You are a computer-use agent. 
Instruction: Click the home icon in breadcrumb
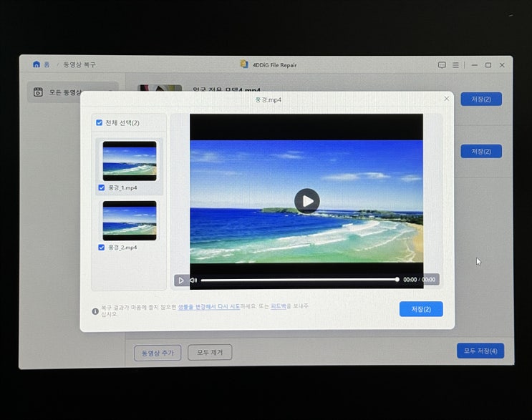point(37,64)
